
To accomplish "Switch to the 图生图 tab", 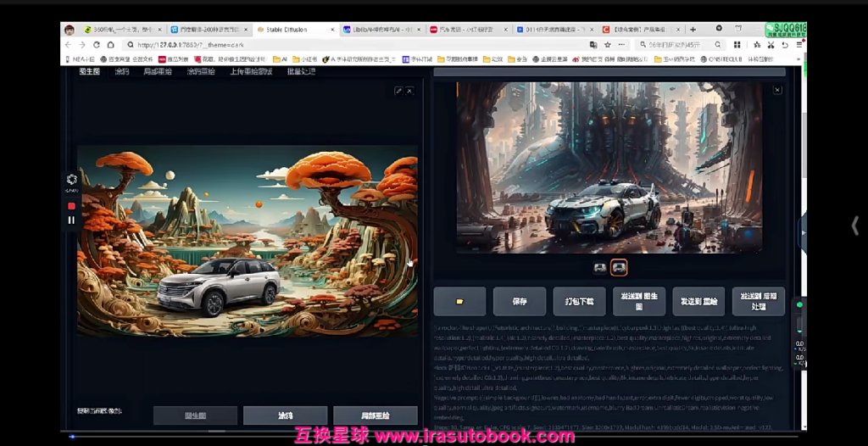I will 89,71.
